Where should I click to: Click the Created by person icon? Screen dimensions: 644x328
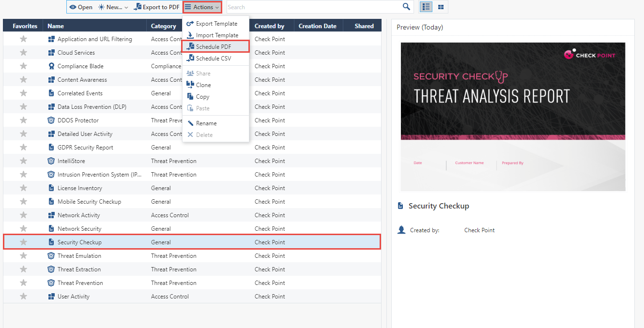tap(401, 230)
